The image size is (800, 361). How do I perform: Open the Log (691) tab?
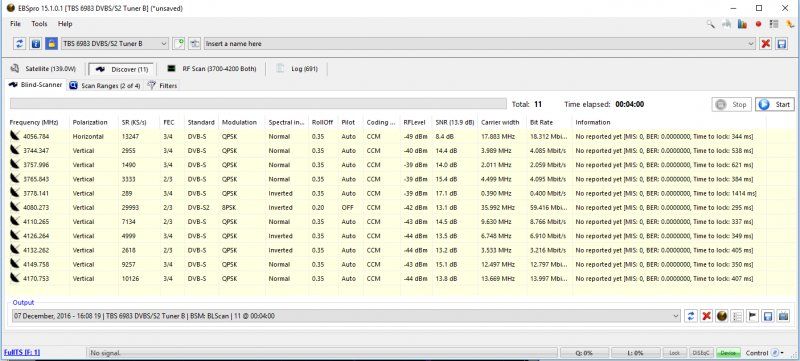[x=296, y=68]
